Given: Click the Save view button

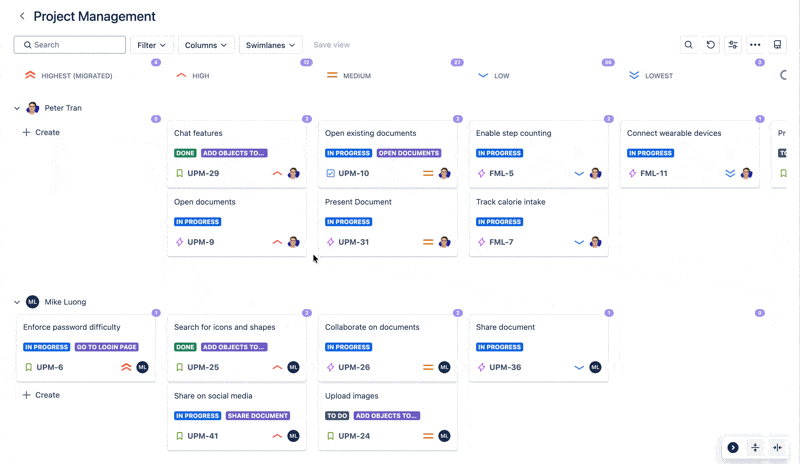Looking at the screenshot, I should coord(332,45).
